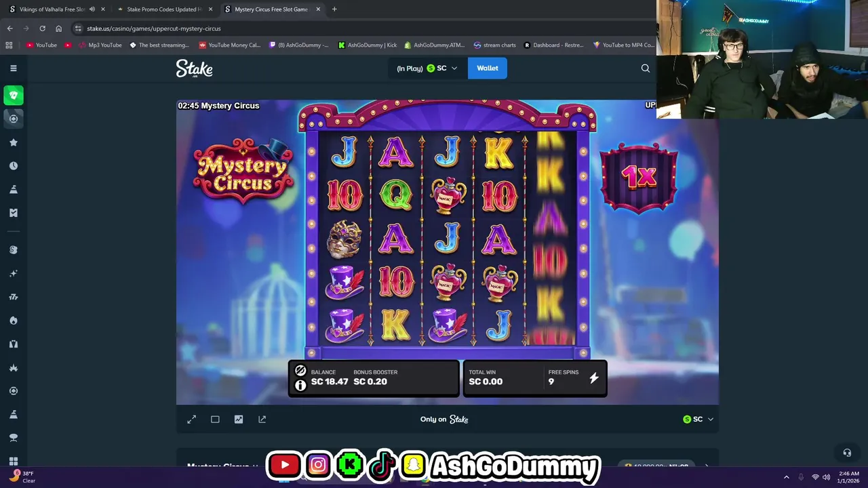Open Recent clock icon in sidebar

(x=13, y=166)
